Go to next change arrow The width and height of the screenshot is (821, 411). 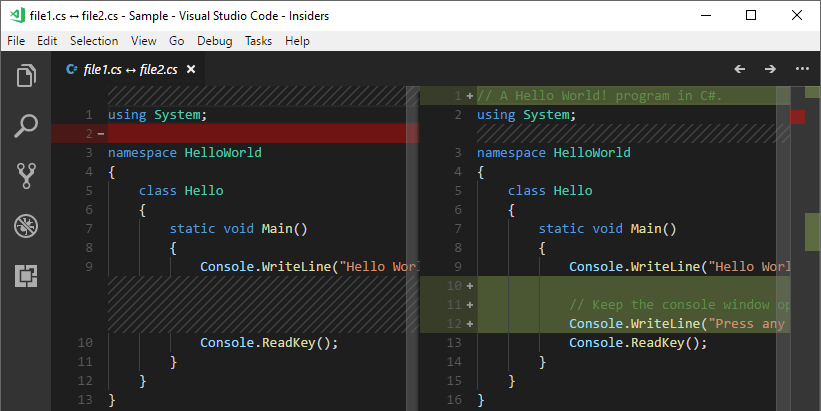770,69
